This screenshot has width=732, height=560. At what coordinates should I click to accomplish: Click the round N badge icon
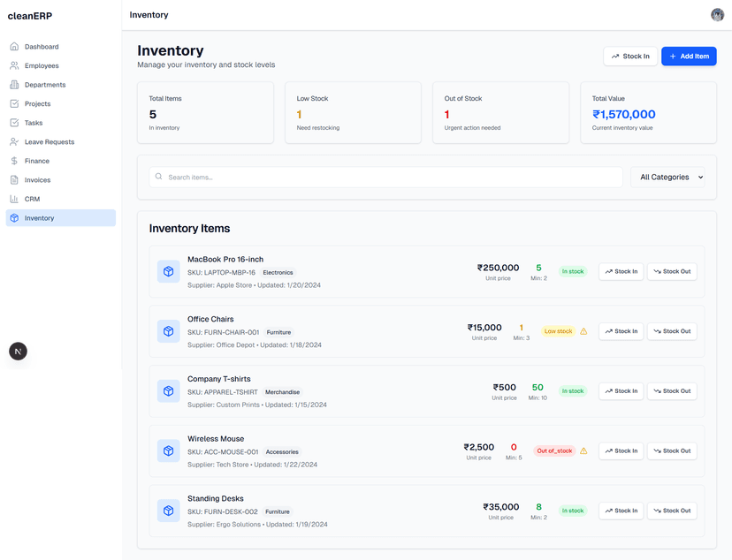(19, 352)
